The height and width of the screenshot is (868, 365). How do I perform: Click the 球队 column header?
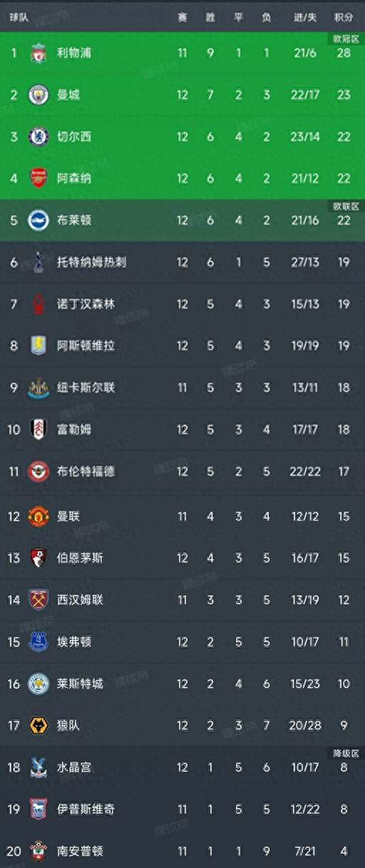pyautogui.click(x=19, y=17)
